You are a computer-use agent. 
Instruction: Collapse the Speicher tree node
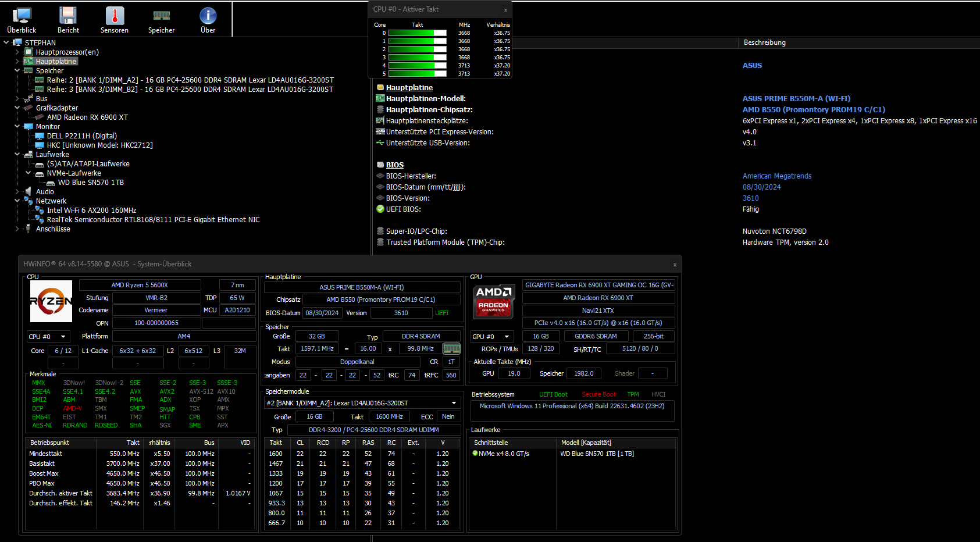click(x=17, y=70)
